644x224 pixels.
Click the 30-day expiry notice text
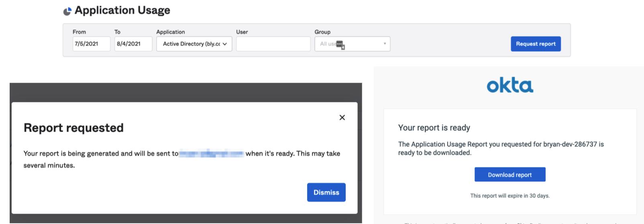pyautogui.click(x=509, y=196)
